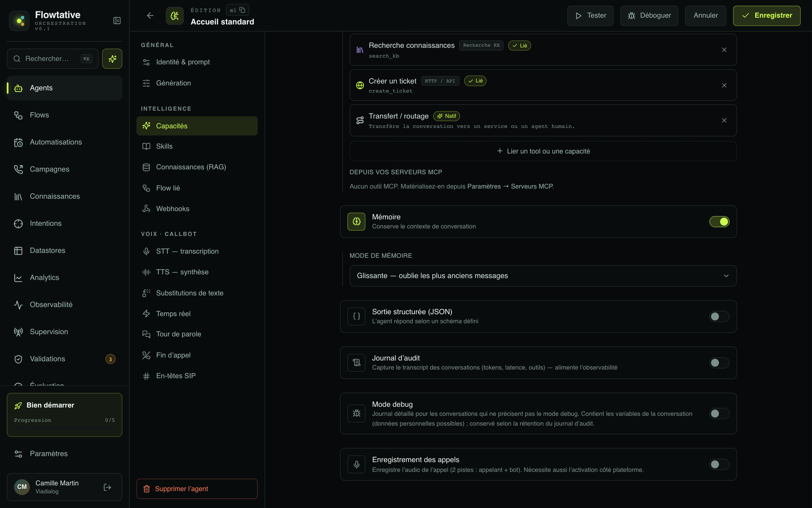Open Connaissances in the main sidebar
Viewport: 812px width, 508px height.
pyautogui.click(x=64, y=196)
